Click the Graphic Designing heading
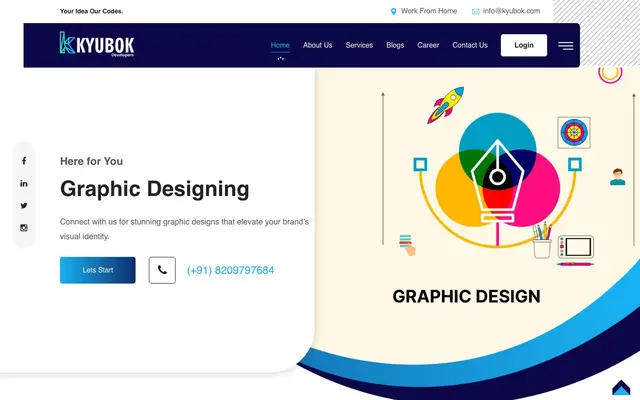Viewport: 640px width, 400px height. click(x=155, y=189)
